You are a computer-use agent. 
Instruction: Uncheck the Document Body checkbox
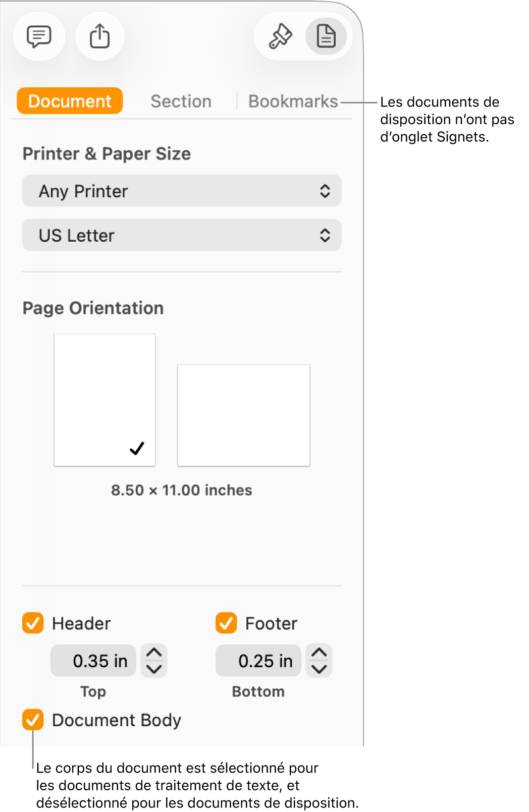point(33,720)
